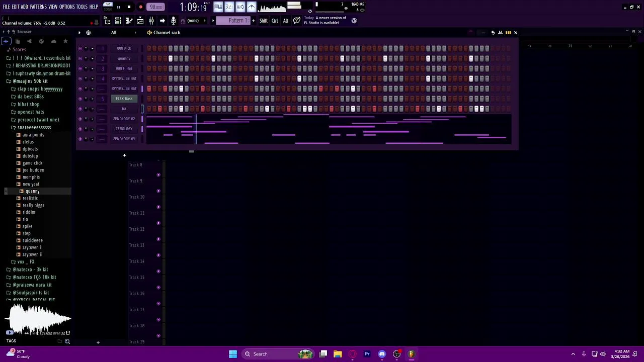
Task: Mute the ha channel
Action: (x=80, y=109)
